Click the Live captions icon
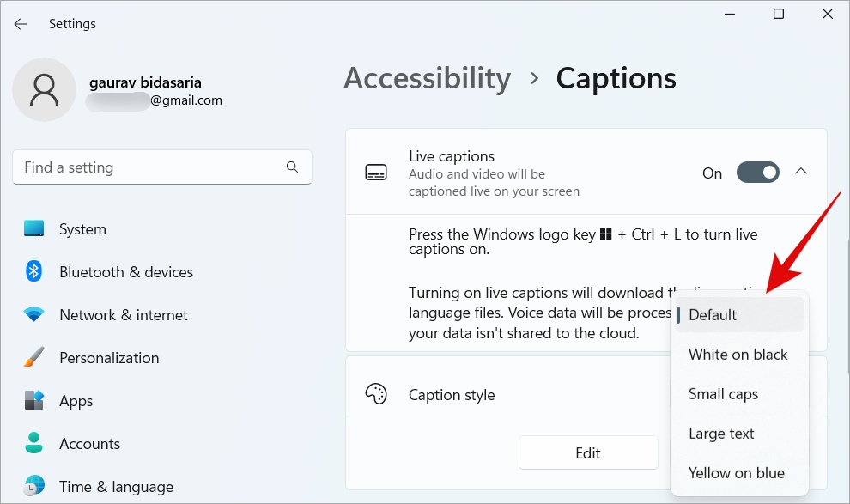 (x=376, y=173)
